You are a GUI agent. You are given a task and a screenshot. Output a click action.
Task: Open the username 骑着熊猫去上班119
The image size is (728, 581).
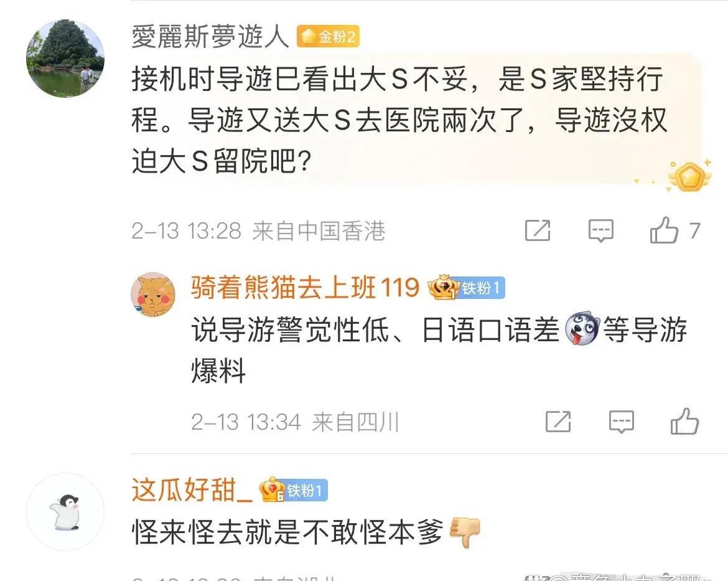(x=305, y=287)
